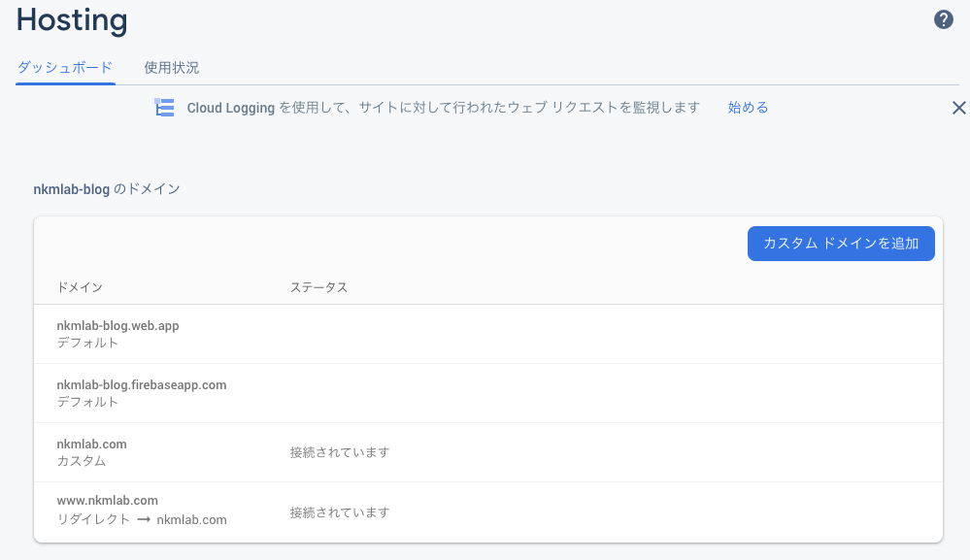Click the ステータス column header
The height and width of the screenshot is (560, 970).
point(318,287)
